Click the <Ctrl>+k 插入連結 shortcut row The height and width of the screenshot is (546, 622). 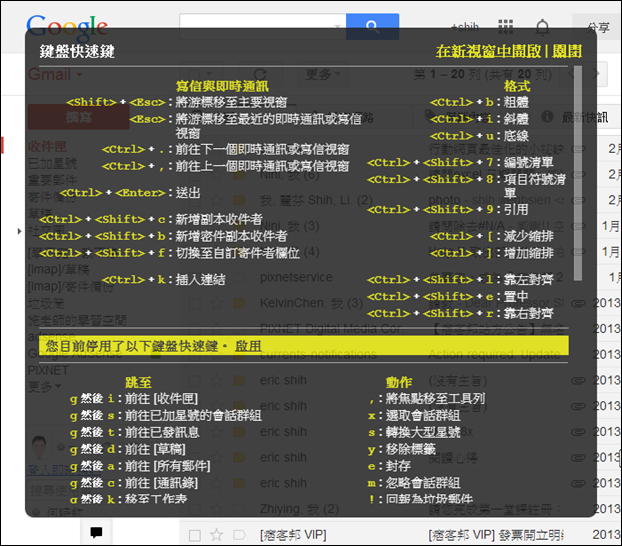pyautogui.click(x=163, y=280)
